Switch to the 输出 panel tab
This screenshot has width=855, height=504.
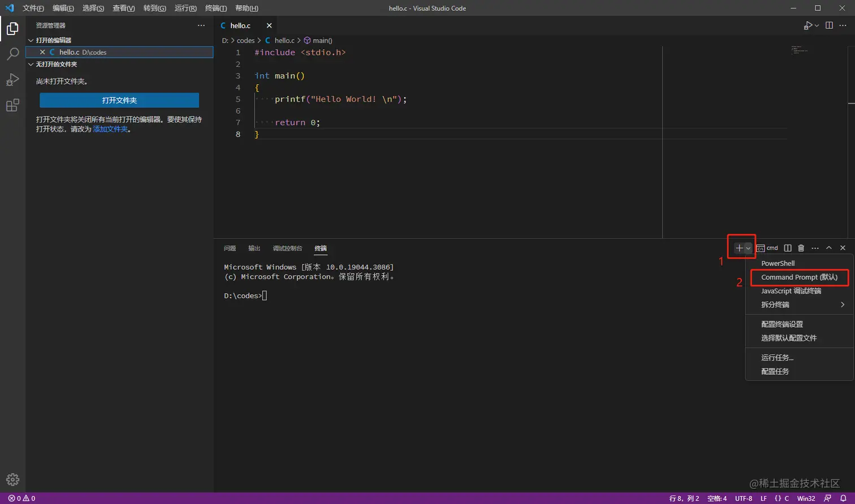tap(254, 249)
